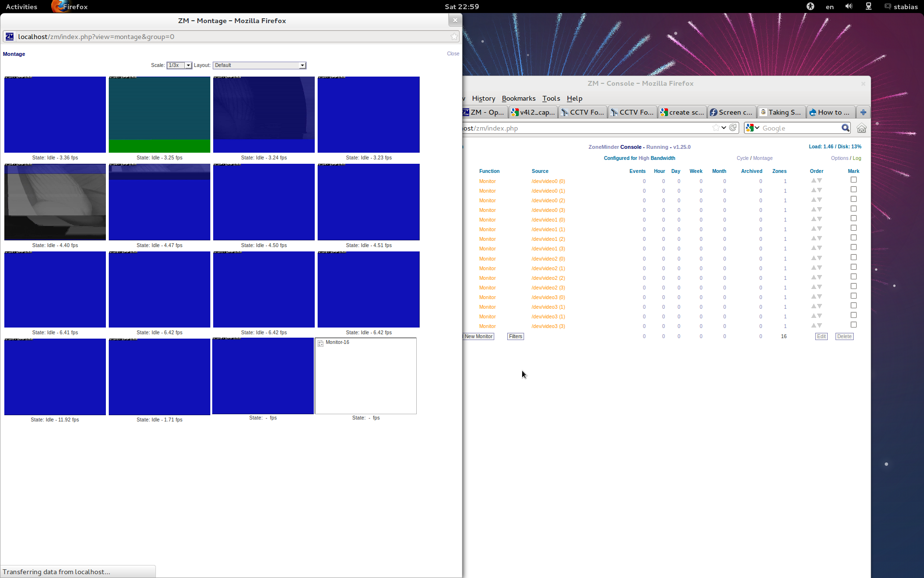Click the chat icon next to stabias
This screenshot has width=924, height=578.
(x=888, y=6)
